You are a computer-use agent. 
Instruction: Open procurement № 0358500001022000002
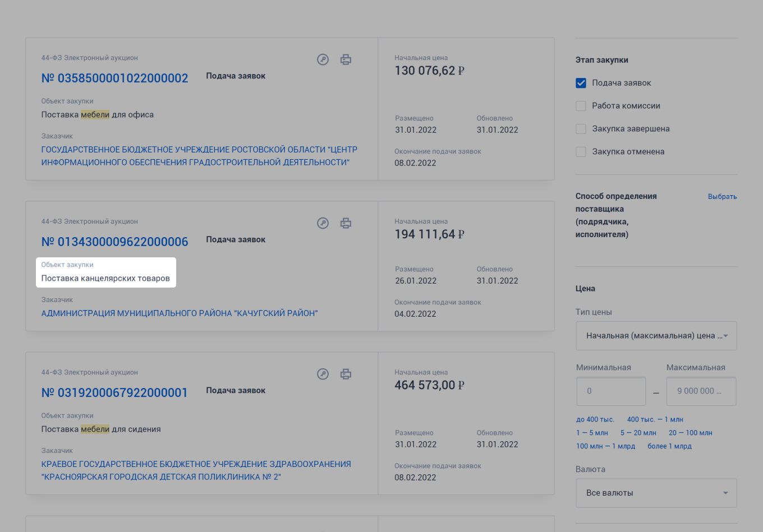point(114,78)
